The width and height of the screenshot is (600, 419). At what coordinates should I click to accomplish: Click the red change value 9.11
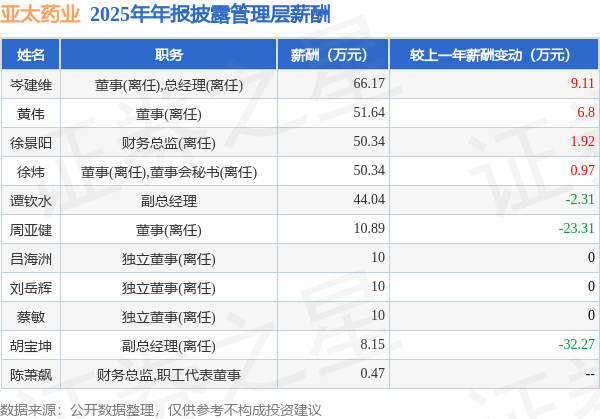(582, 83)
